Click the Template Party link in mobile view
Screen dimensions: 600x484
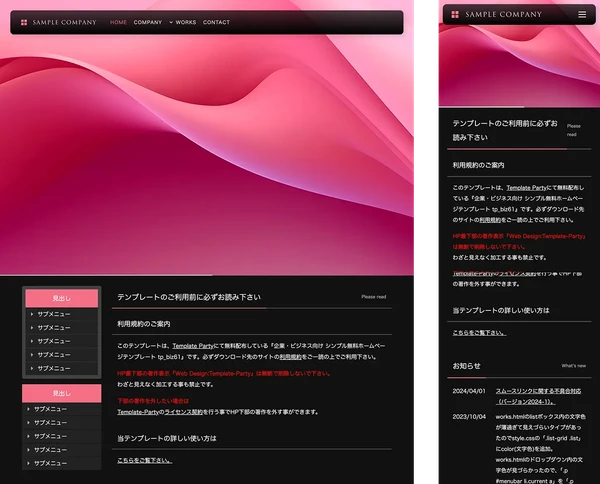[x=527, y=188]
